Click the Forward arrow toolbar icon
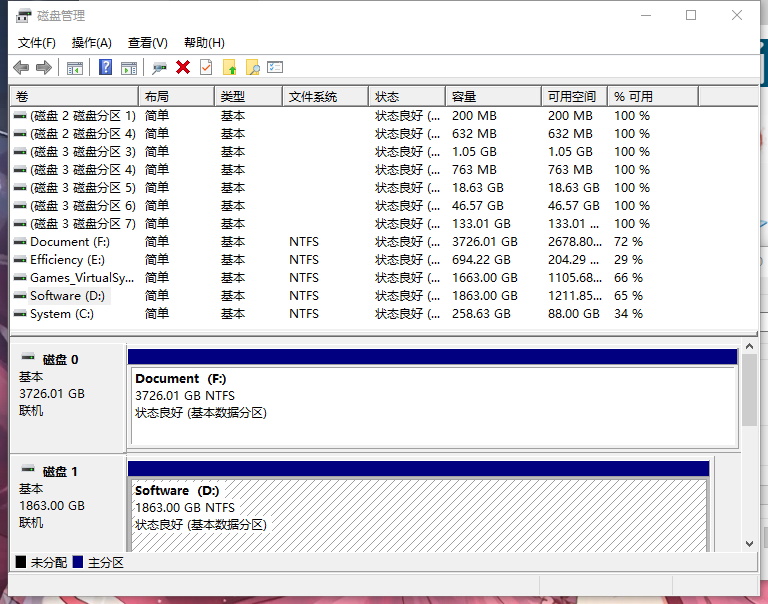Viewport: 768px width, 604px height. [x=44, y=68]
